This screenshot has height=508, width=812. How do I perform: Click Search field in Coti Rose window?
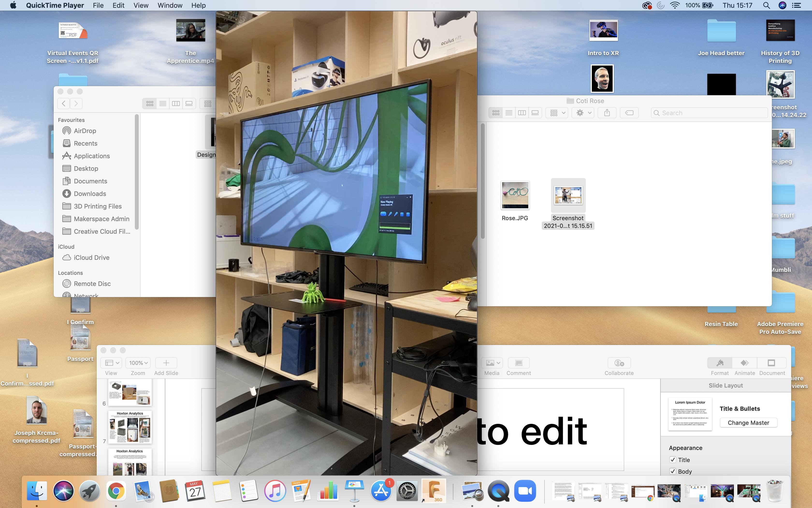tap(709, 113)
